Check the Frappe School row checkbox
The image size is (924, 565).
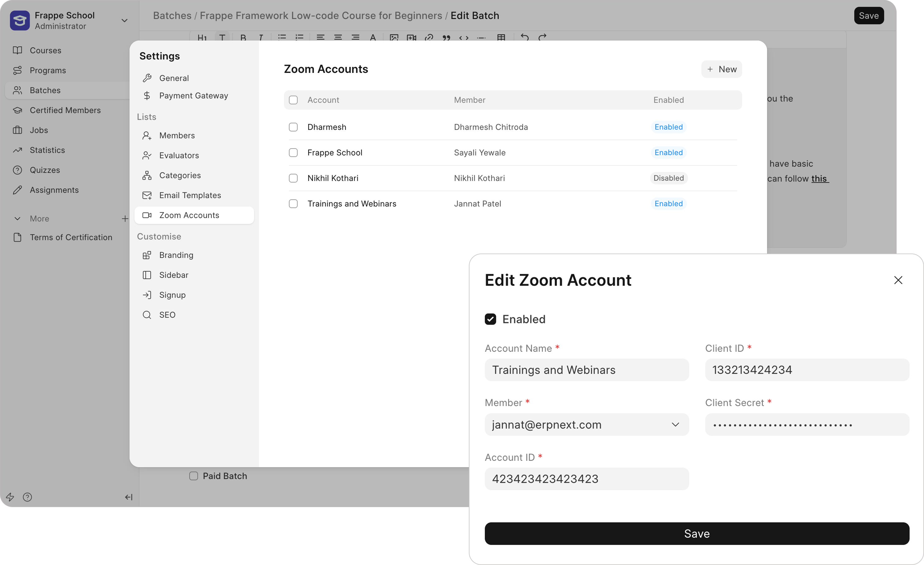(x=293, y=152)
